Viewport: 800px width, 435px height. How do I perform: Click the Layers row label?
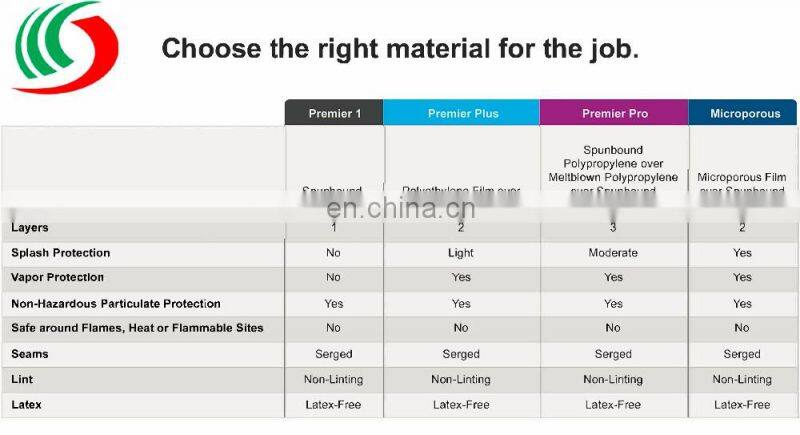point(30,228)
